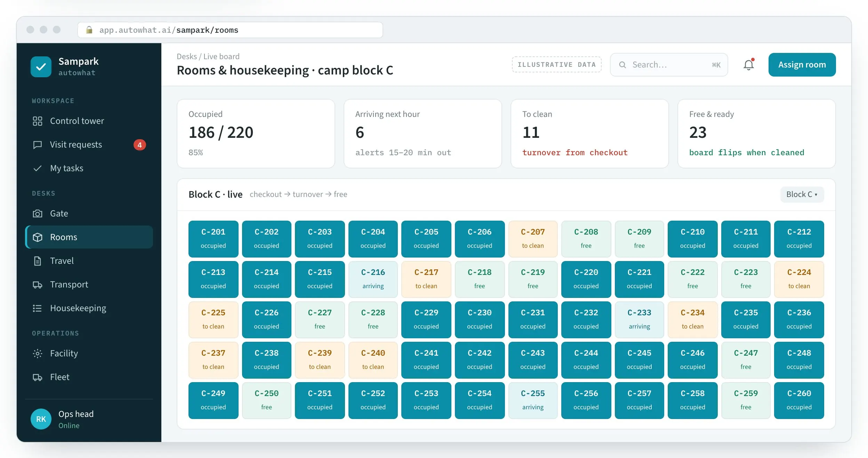Click the Travel document icon
The width and height of the screenshot is (868, 458).
[38, 261]
